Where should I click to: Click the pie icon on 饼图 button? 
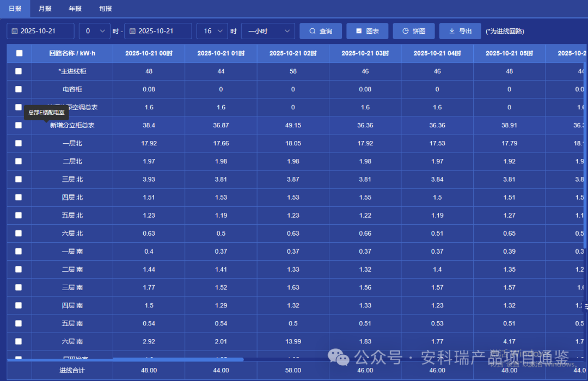tap(406, 31)
